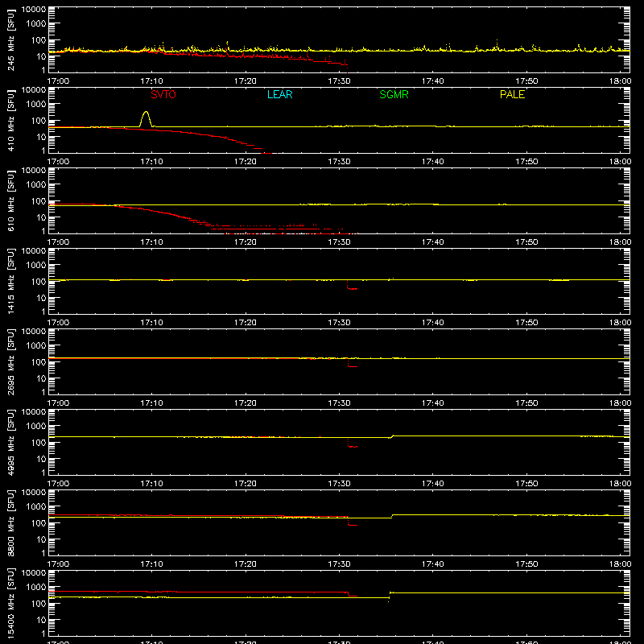
Task: Click the red SVTO station label
Action: (x=163, y=94)
